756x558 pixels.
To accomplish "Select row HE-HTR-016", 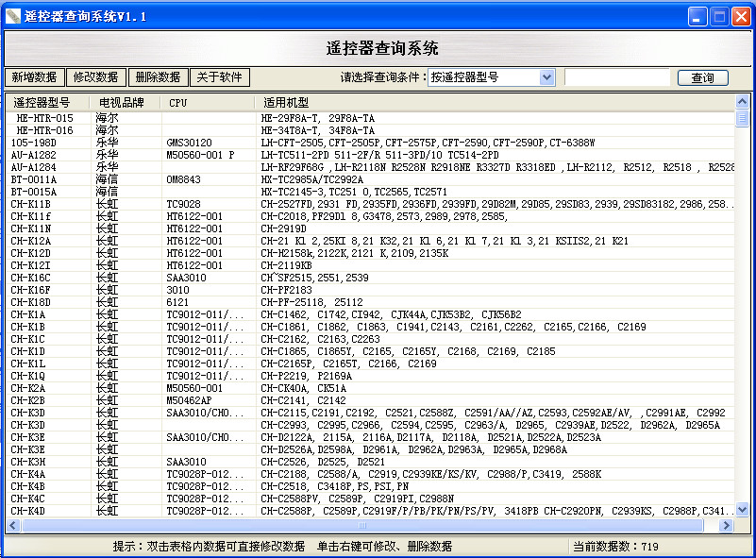I will 370,130.
